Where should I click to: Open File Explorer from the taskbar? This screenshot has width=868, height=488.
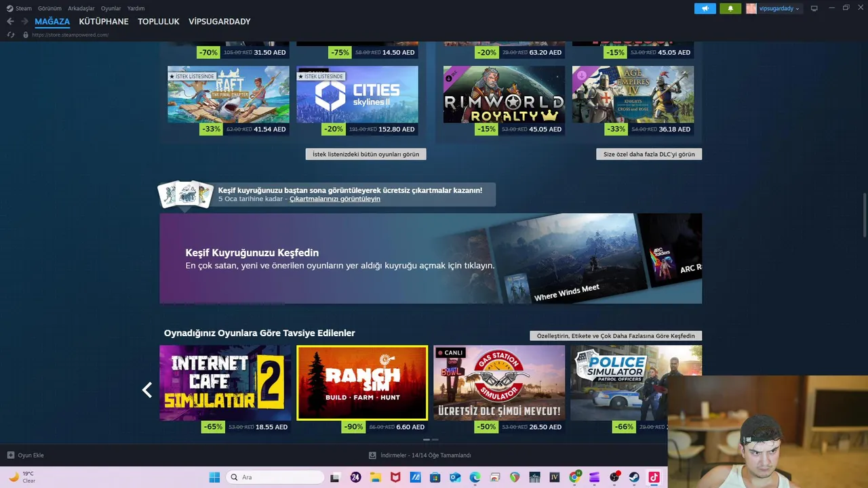click(x=375, y=477)
